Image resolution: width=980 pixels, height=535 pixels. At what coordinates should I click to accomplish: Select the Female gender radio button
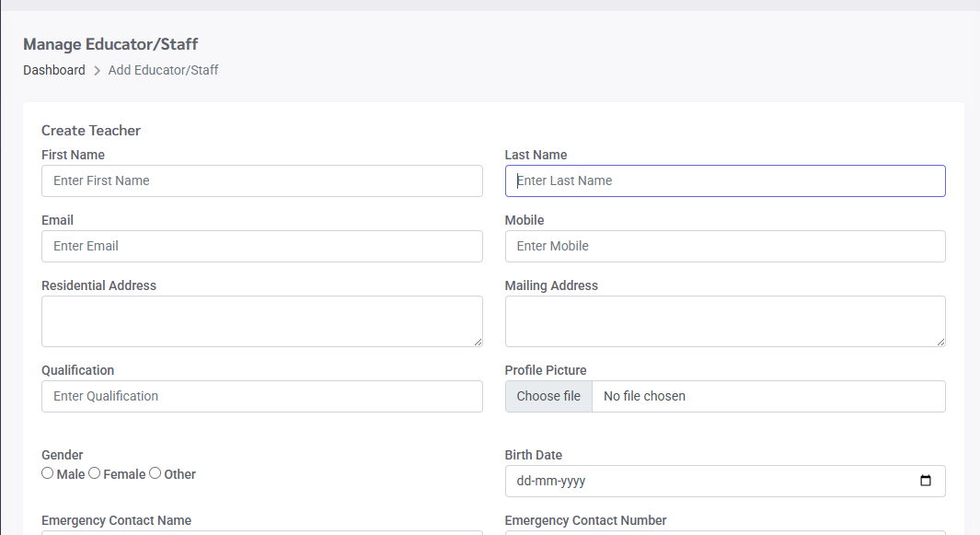coord(95,473)
